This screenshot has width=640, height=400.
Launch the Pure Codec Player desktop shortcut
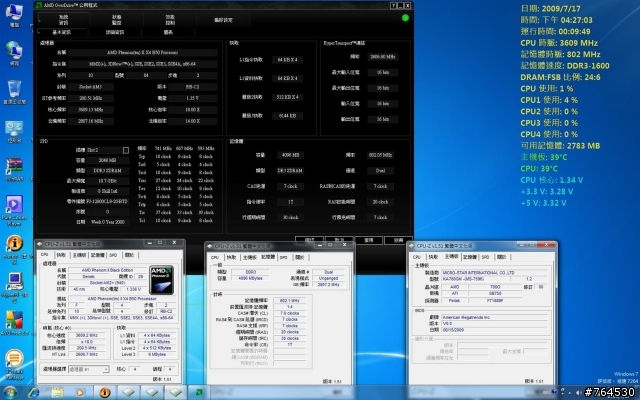[14, 210]
